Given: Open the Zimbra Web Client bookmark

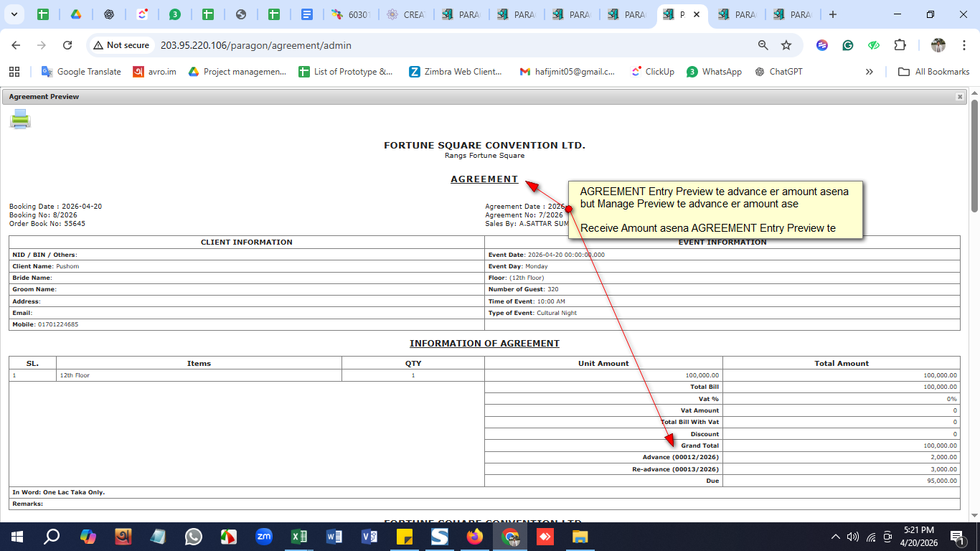Looking at the screenshot, I should coord(456,72).
